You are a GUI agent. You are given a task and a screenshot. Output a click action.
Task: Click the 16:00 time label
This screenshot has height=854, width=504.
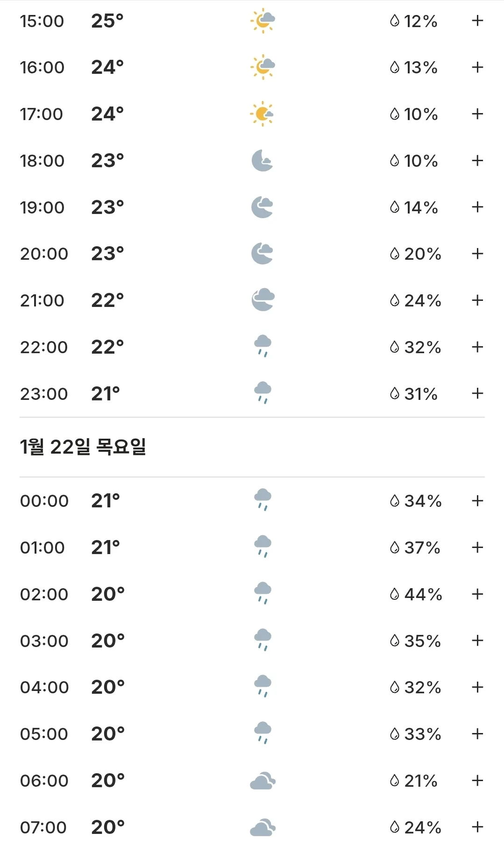[42, 67]
